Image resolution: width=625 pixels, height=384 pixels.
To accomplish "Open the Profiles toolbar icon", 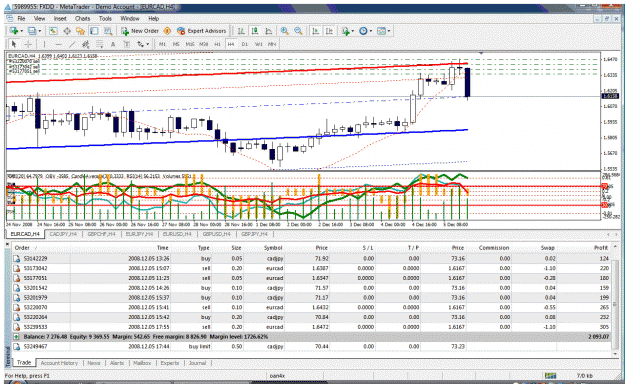I will pos(32,31).
